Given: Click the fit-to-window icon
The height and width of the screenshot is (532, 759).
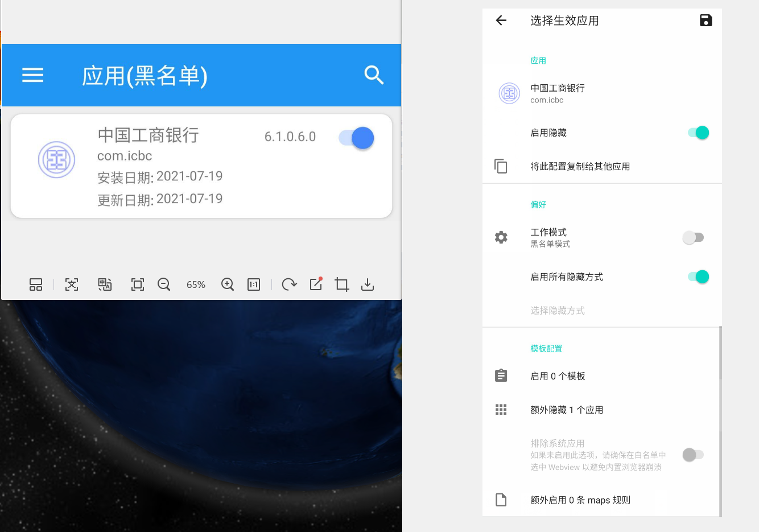Looking at the screenshot, I should [138, 284].
